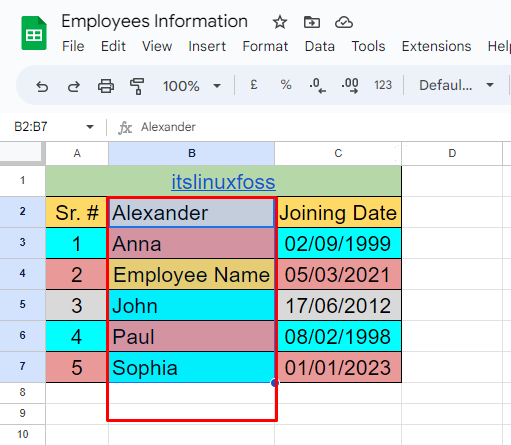This screenshot has height=445, width=511.
Task: Click the Redo arrow icon
Action: (x=74, y=86)
